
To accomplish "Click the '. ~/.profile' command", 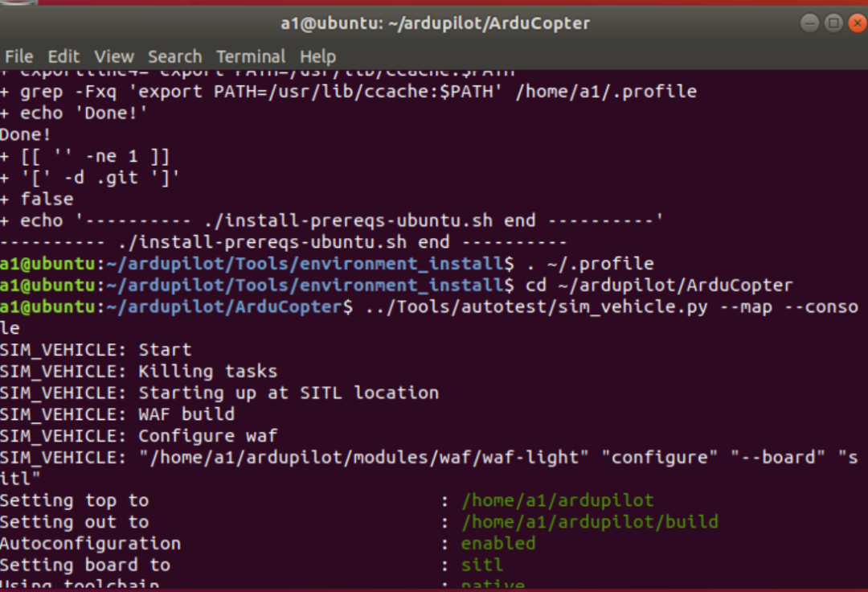I will [x=591, y=264].
